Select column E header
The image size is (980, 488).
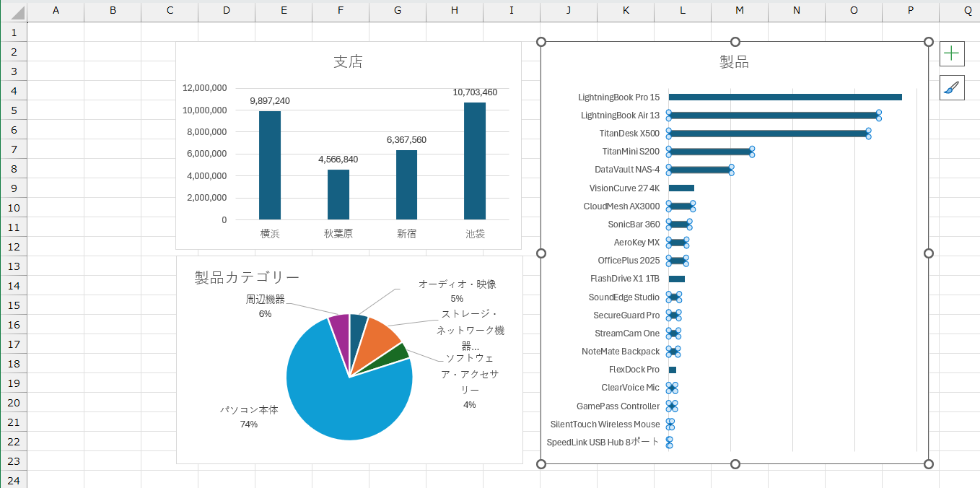point(284,11)
